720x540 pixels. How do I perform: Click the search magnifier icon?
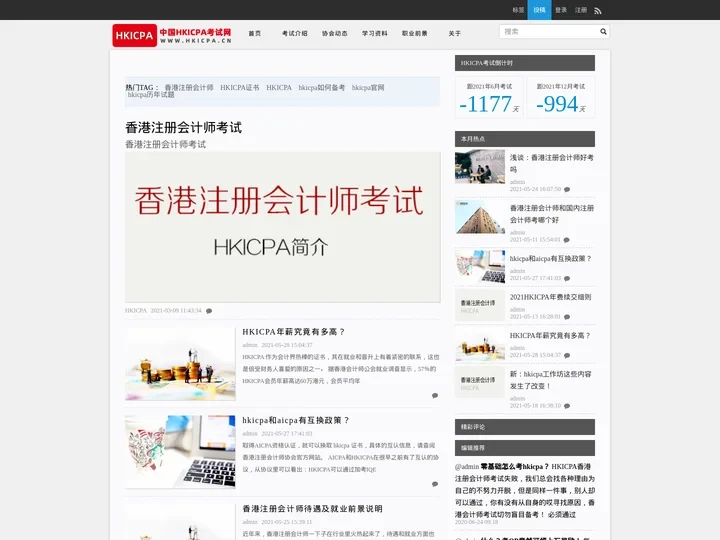(x=603, y=32)
